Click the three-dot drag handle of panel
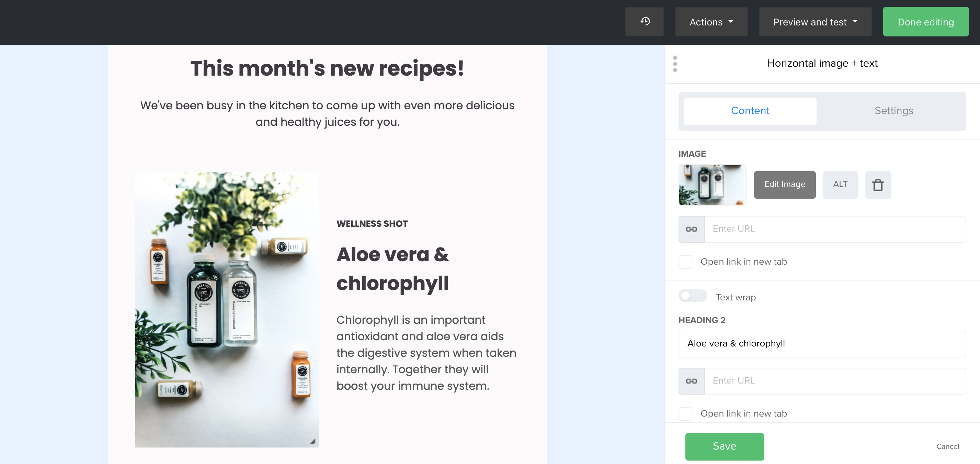 pos(675,64)
